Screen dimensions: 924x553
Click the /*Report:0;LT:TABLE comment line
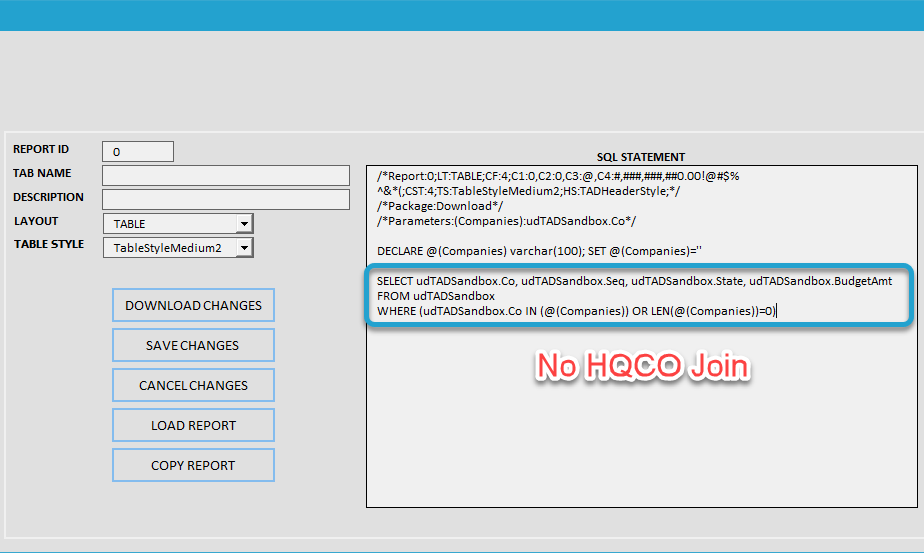click(557, 176)
